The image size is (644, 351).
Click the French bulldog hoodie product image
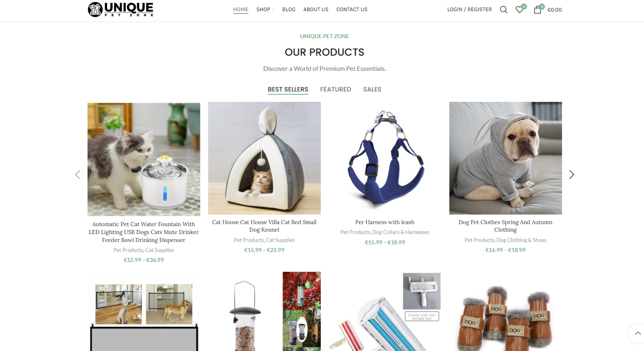[x=506, y=158]
